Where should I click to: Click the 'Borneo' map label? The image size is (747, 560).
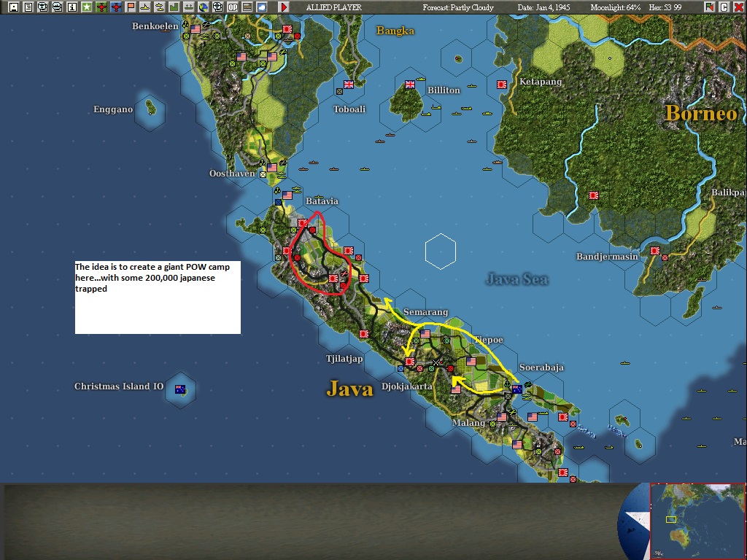click(x=701, y=113)
